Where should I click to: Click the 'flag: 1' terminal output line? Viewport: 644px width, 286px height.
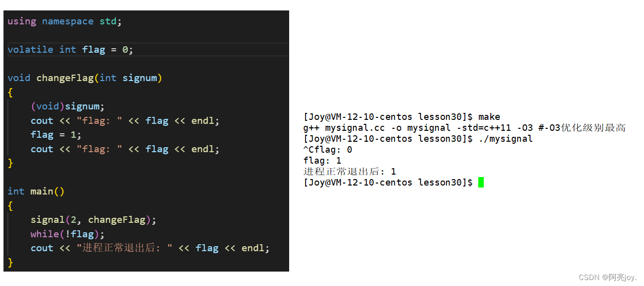[322, 161]
